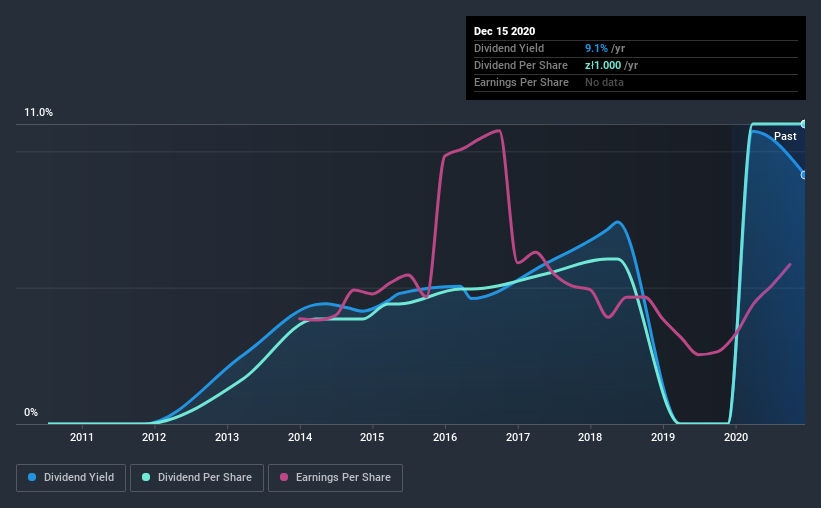Toggle the Dividend Yield legend button

click(x=71, y=478)
